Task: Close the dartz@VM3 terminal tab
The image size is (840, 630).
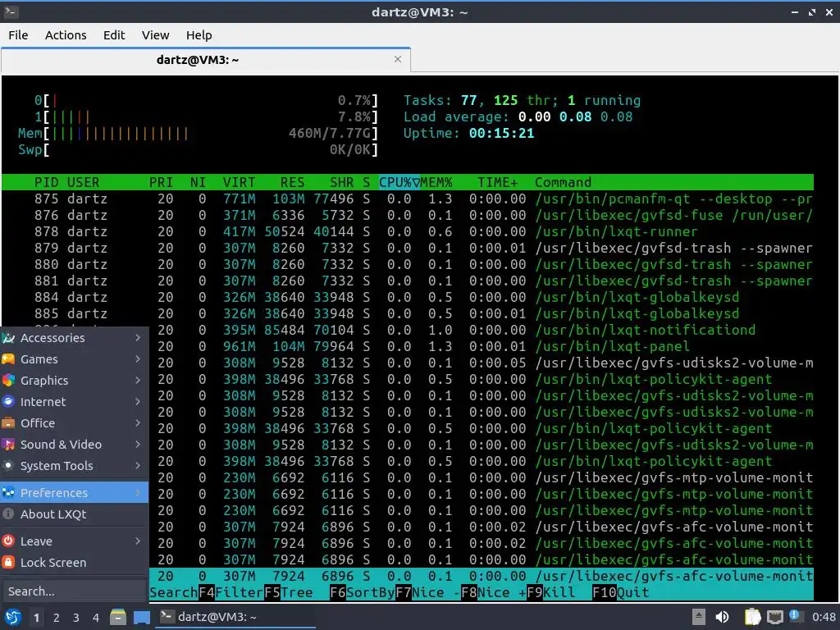Action: coord(398,59)
